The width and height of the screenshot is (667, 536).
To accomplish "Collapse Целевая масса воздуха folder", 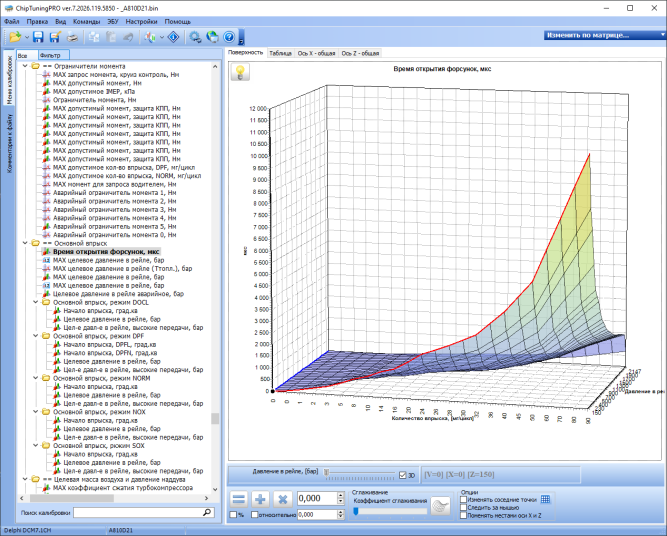I will coord(25,479).
